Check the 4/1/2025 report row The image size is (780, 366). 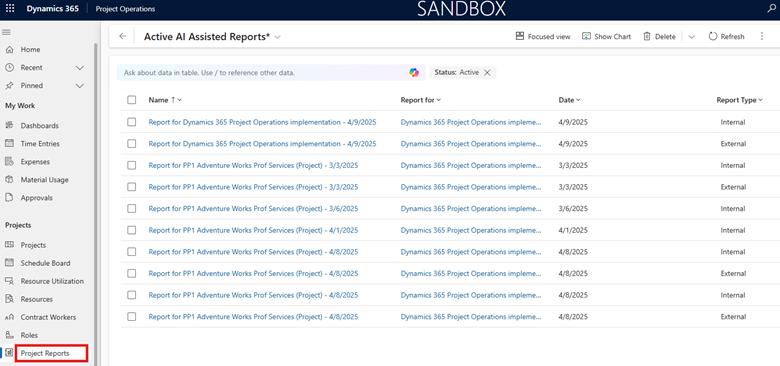point(131,230)
